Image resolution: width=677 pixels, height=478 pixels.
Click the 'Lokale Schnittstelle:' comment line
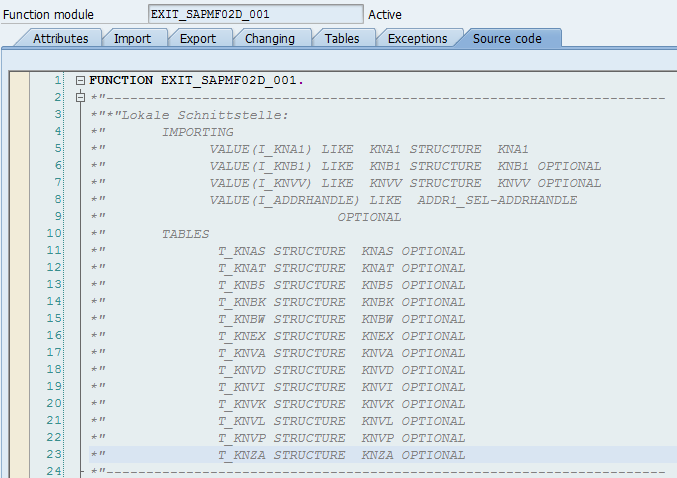[189, 115]
